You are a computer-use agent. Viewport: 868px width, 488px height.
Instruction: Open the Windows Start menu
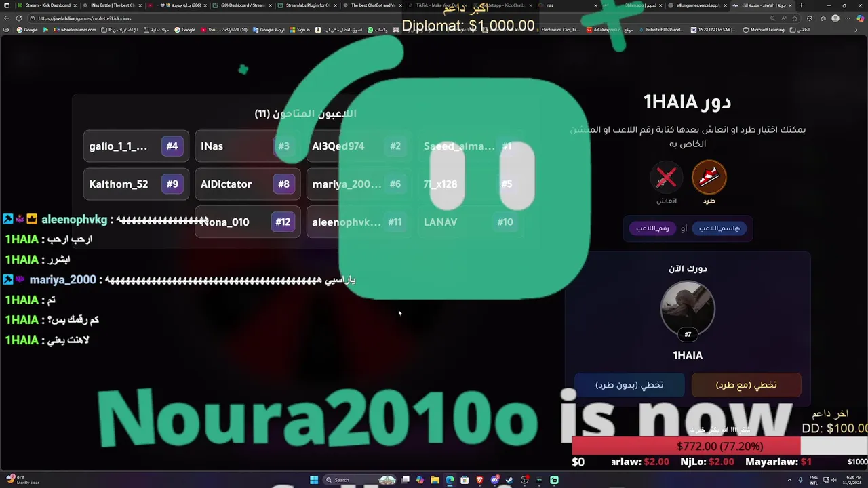pyautogui.click(x=314, y=480)
